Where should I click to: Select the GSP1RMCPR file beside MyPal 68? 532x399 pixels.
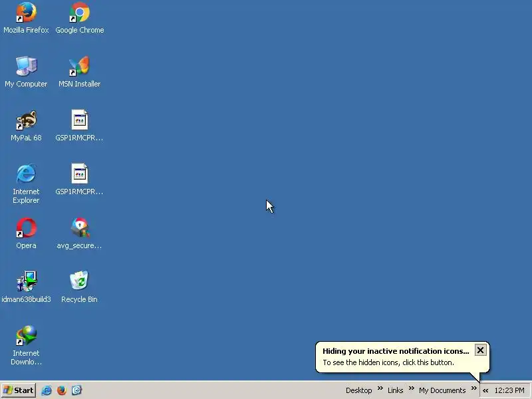[79, 126]
